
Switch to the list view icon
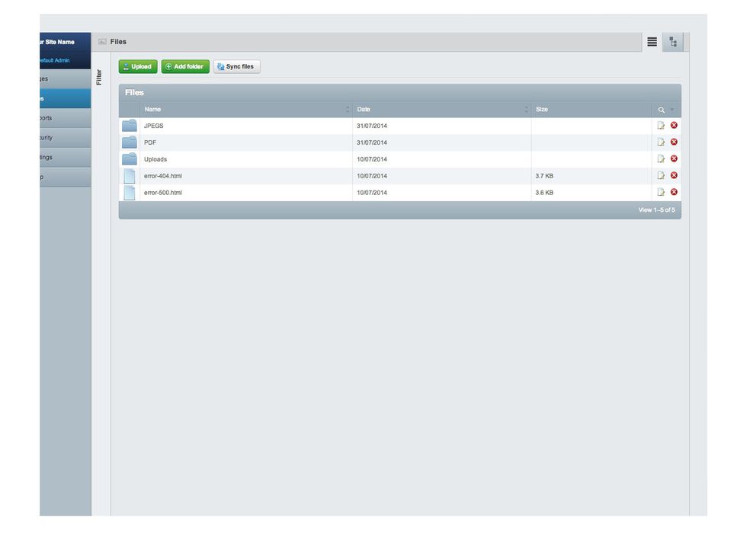tap(652, 42)
